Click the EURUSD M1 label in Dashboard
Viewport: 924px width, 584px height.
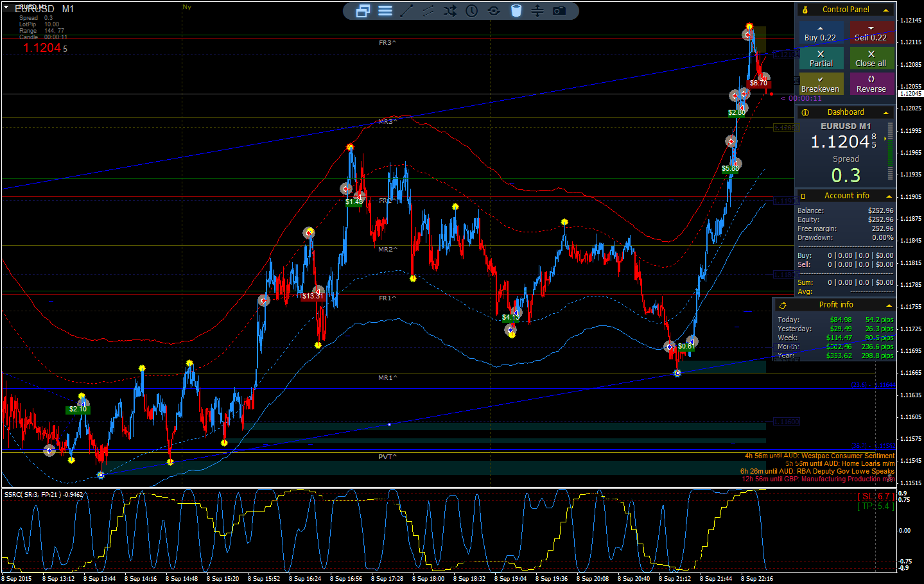pyautogui.click(x=846, y=126)
